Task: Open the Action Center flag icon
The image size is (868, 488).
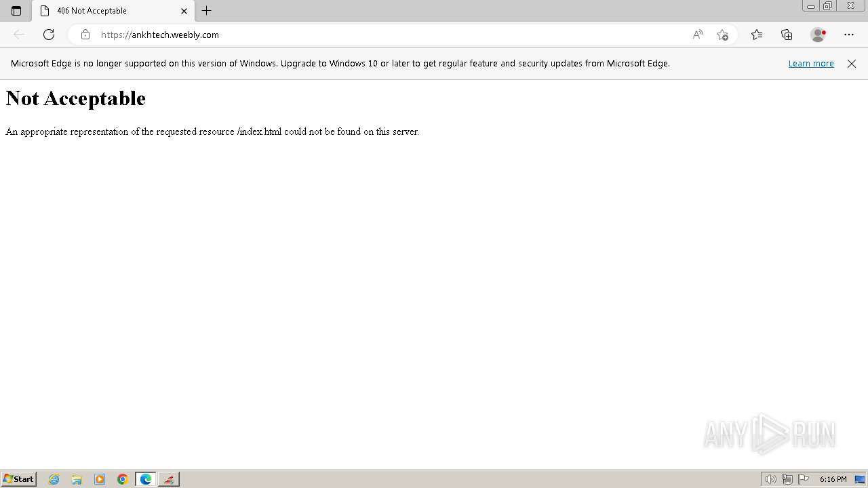Action: (804, 479)
